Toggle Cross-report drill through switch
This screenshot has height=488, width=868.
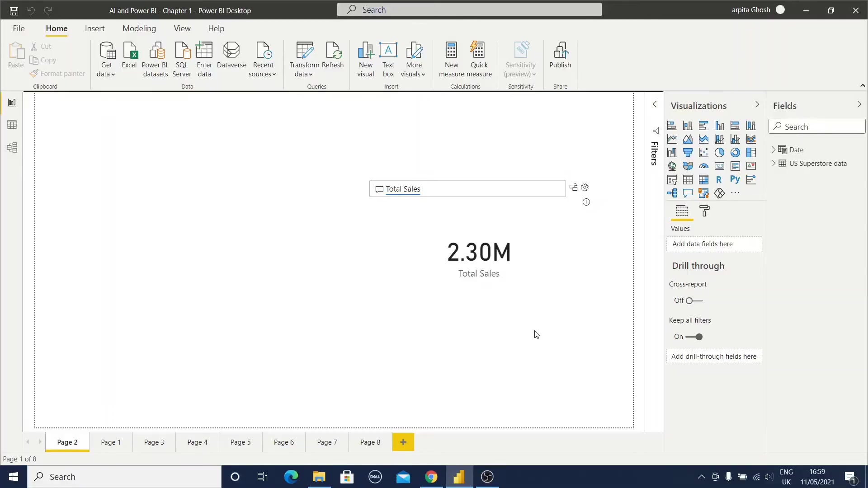pyautogui.click(x=693, y=300)
